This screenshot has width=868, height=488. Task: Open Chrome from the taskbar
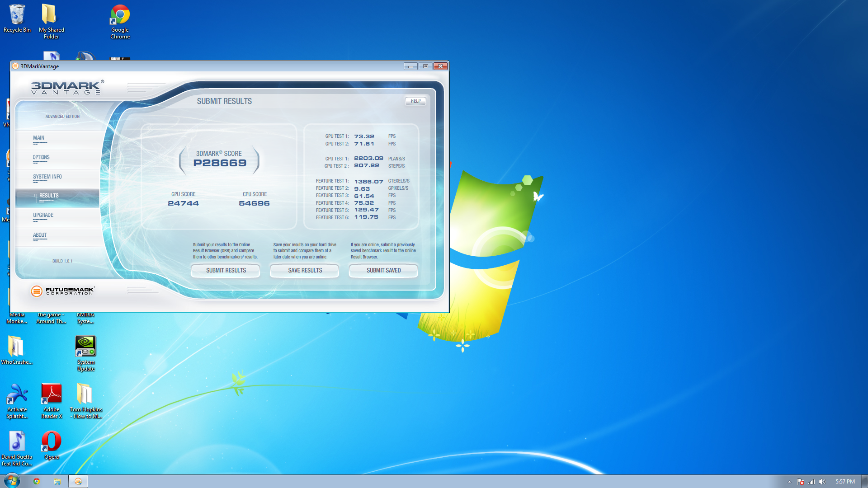pyautogui.click(x=37, y=481)
